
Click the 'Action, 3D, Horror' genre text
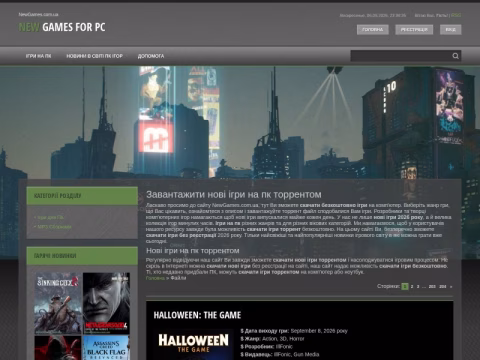[283, 339]
